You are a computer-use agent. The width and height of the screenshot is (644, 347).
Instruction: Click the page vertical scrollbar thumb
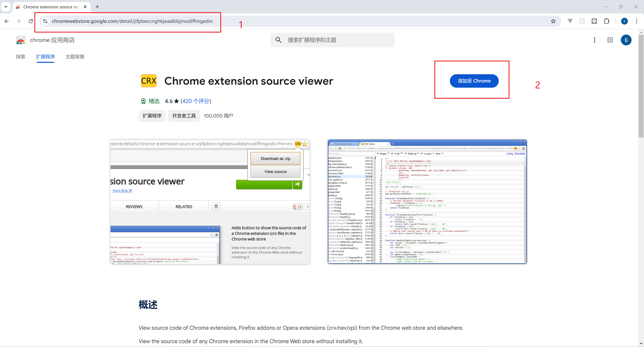[641, 86]
